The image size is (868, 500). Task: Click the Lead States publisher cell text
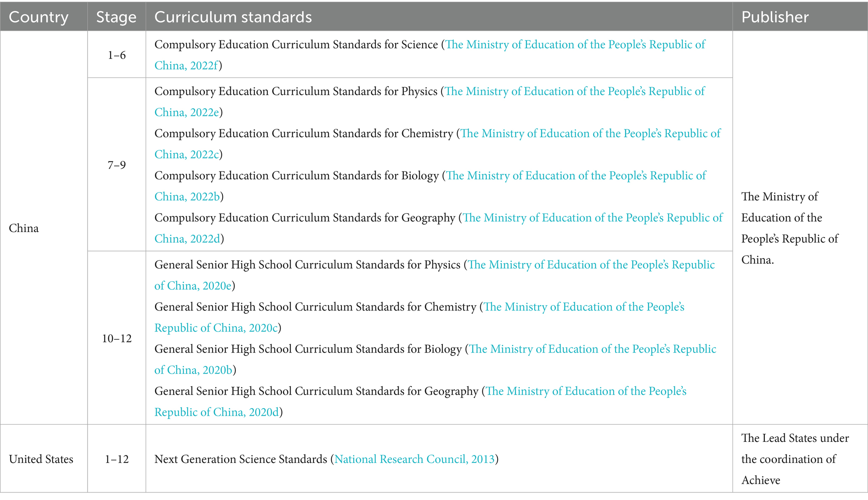coord(794,459)
